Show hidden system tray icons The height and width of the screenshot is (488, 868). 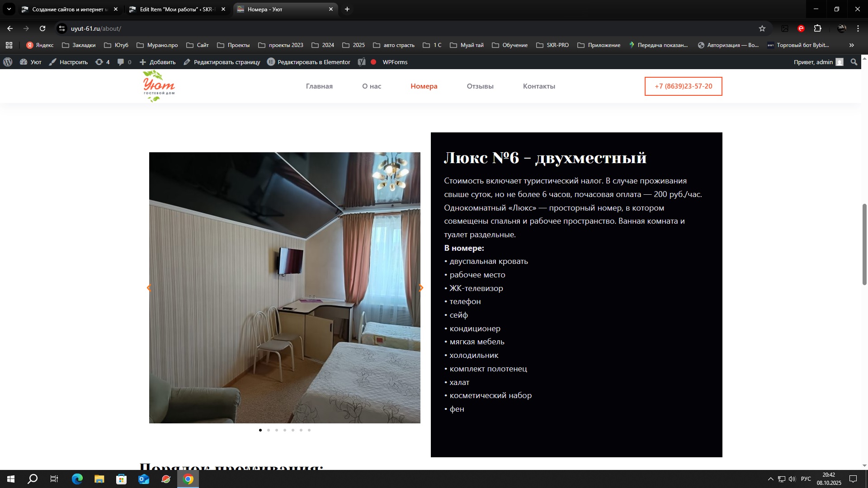[770, 479]
